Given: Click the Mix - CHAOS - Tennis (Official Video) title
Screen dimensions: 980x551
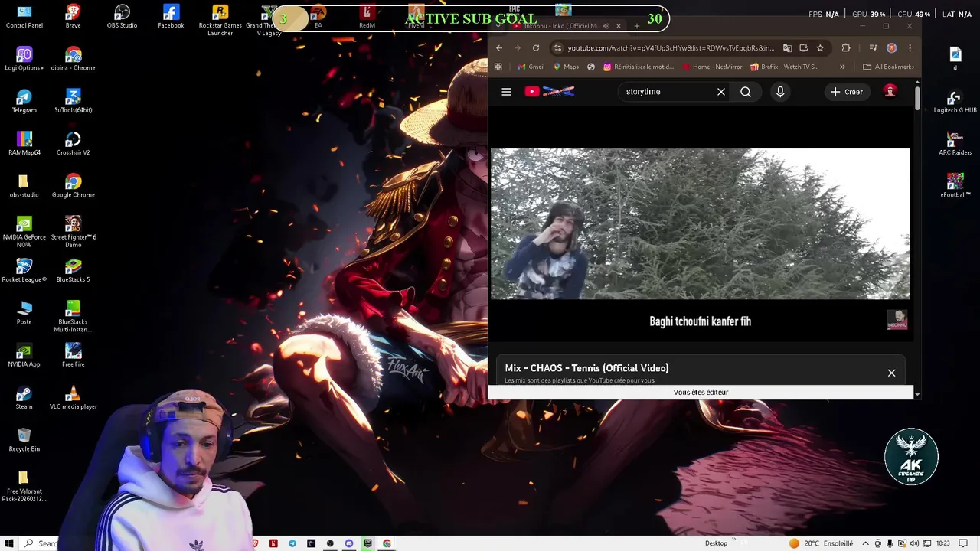Looking at the screenshot, I should click(586, 368).
